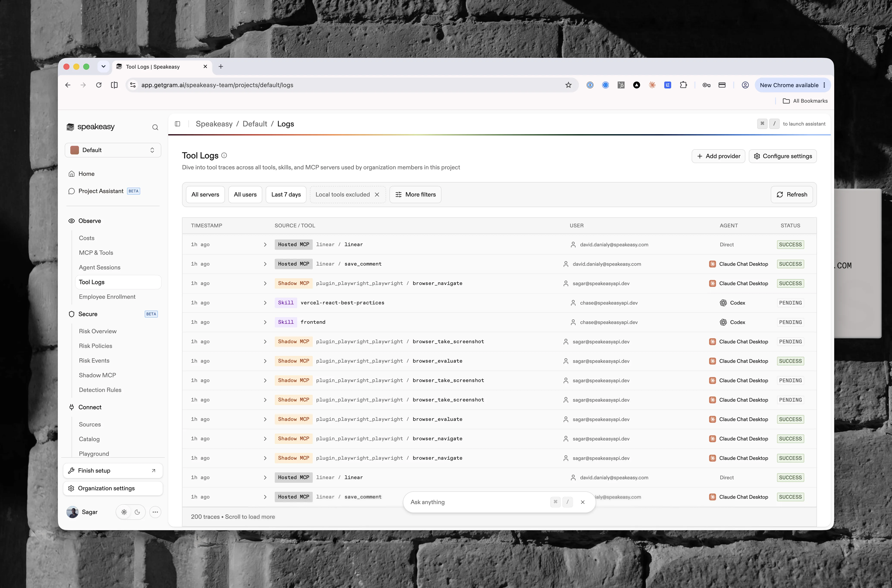Click the STATUS column header
Viewport: 892px width, 588px height.
790,225
